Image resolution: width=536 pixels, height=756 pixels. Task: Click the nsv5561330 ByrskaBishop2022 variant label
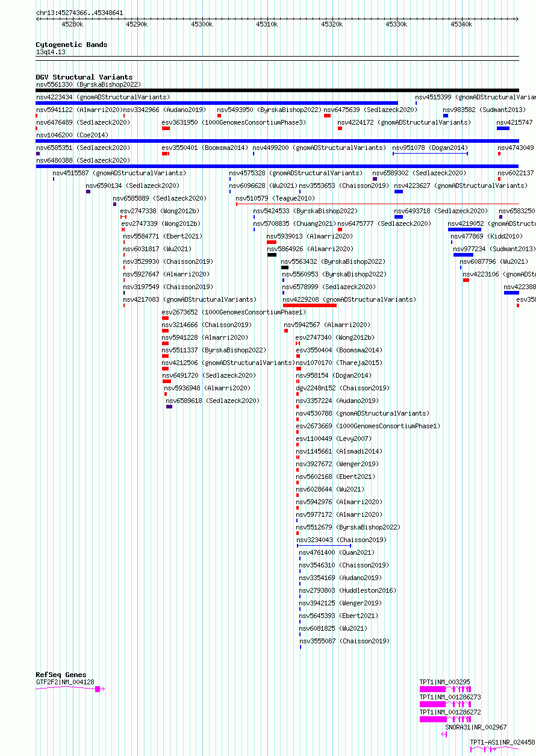point(88,84)
